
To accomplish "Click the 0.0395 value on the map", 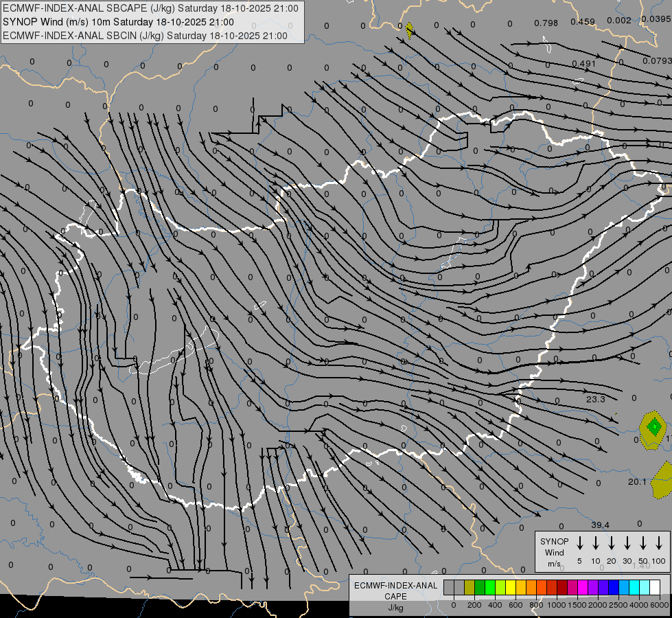I will (656, 19).
